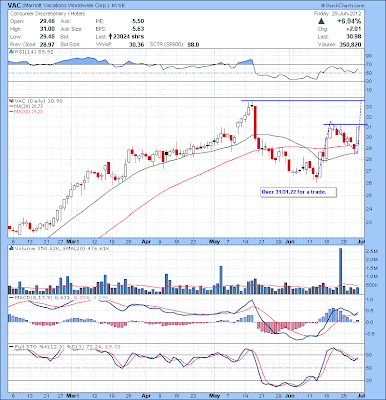Click the VAC (Daily) 30.98 legend label
The width and height of the screenshot is (386, 400).
point(38,101)
